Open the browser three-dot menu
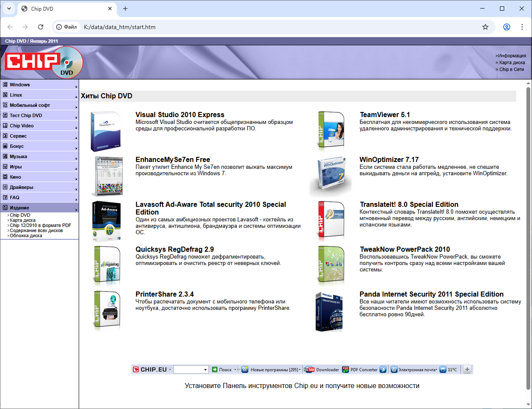532x409 pixels. (x=522, y=27)
